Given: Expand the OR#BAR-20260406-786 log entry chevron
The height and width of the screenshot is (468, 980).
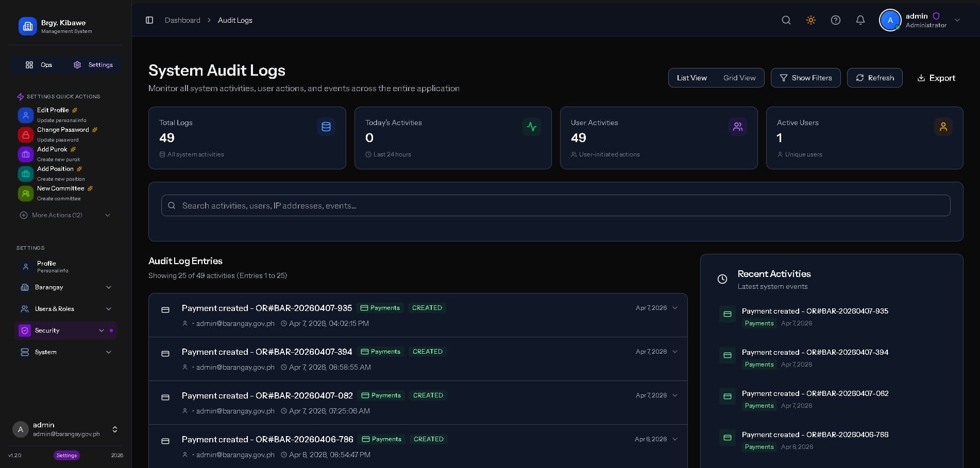Looking at the screenshot, I should (x=675, y=439).
